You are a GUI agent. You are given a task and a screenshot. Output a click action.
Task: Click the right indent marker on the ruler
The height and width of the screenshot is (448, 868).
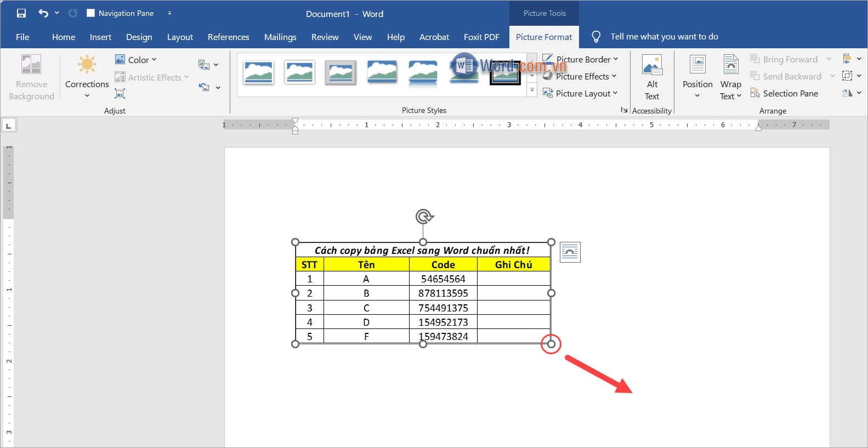pos(758,127)
